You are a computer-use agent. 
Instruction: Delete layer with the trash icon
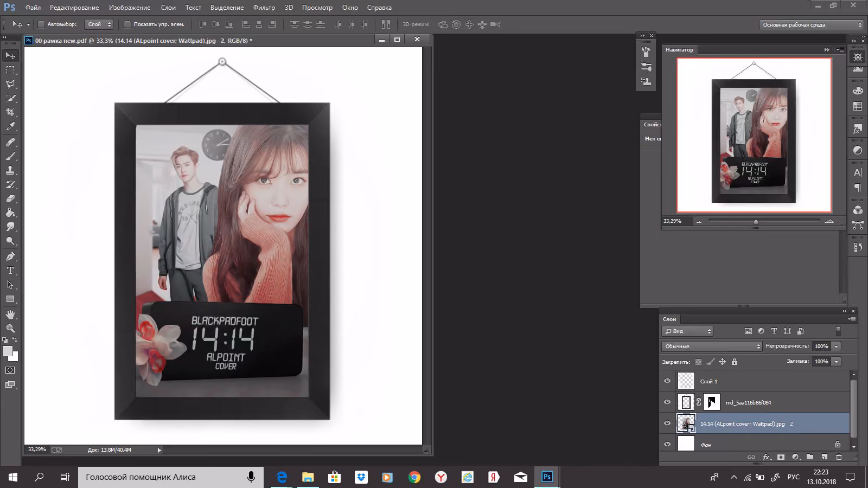tap(839, 457)
